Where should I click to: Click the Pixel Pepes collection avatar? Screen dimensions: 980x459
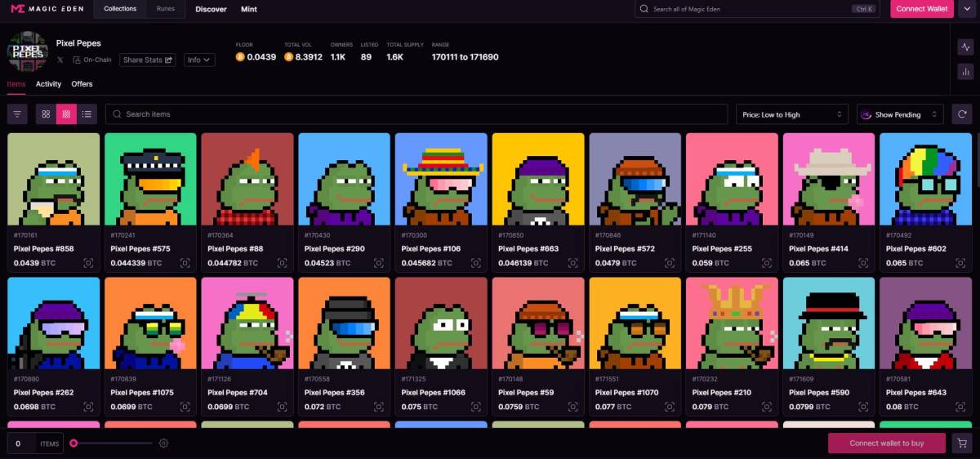(x=28, y=51)
